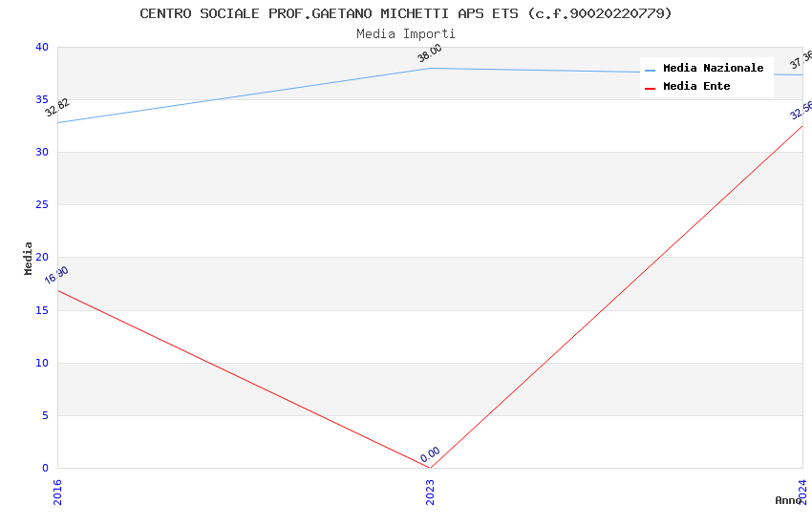Click the y-axis tick label 20
The height and width of the screenshot is (525, 812).
[x=42, y=257]
